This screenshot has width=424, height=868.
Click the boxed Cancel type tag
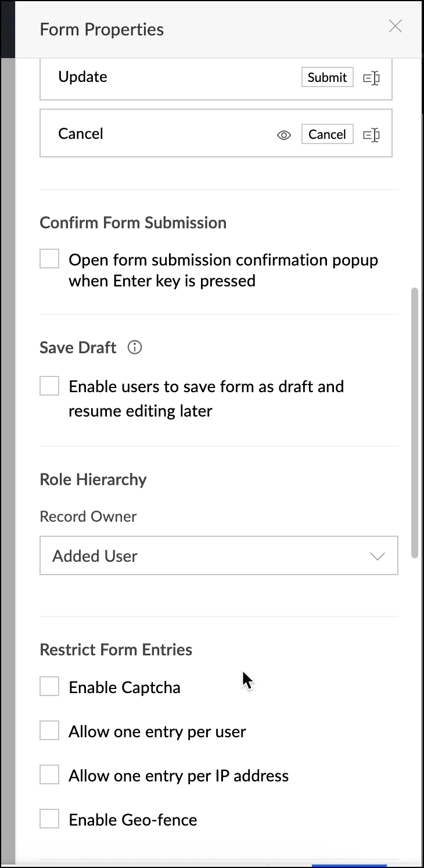coord(327,135)
